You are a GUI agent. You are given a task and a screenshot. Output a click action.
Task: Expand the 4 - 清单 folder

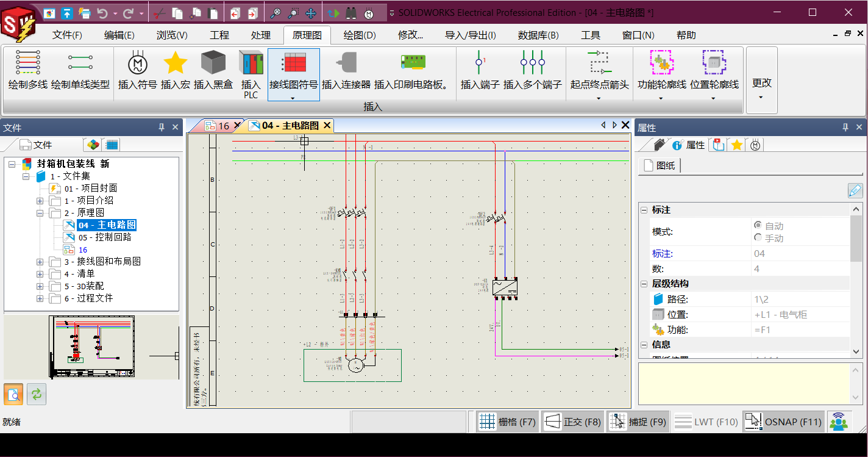(x=40, y=274)
